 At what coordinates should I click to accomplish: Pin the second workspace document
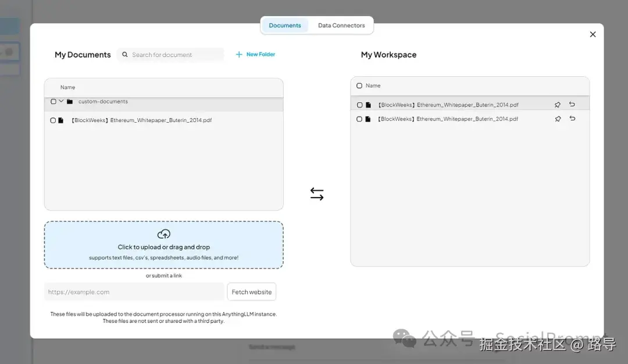[558, 119]
